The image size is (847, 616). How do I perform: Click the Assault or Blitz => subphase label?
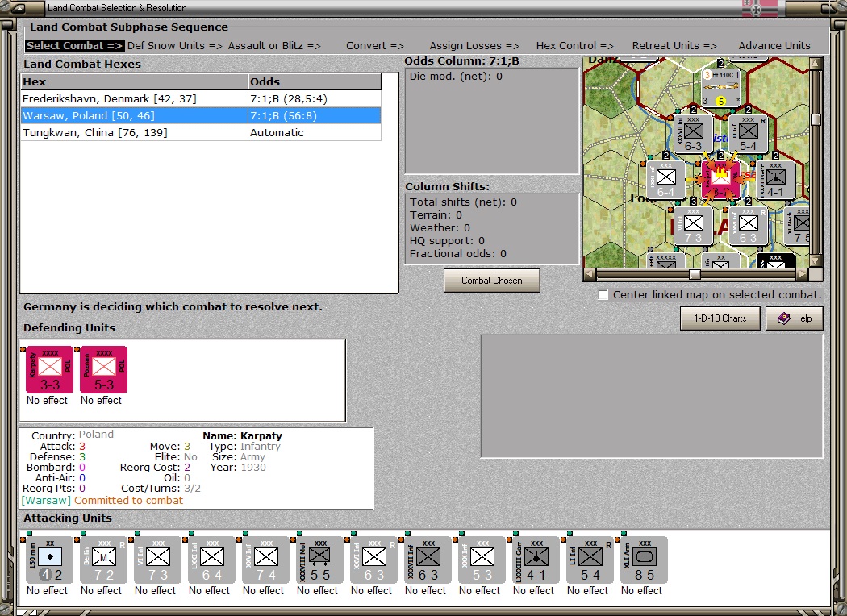pyautogui.click(x=274, y=46)
